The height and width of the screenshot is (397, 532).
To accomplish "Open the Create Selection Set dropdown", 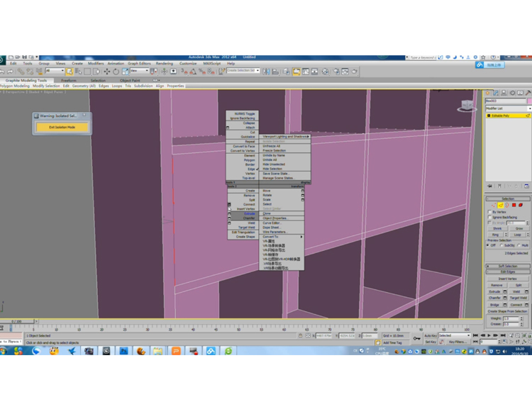I will pos(243,70).
